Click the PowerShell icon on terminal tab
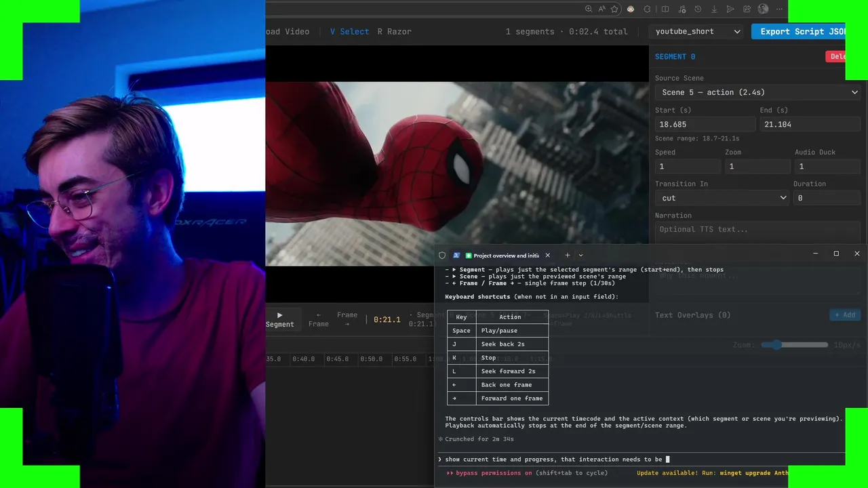This screenshot has width=868, height=488. (x=456, y=256)
